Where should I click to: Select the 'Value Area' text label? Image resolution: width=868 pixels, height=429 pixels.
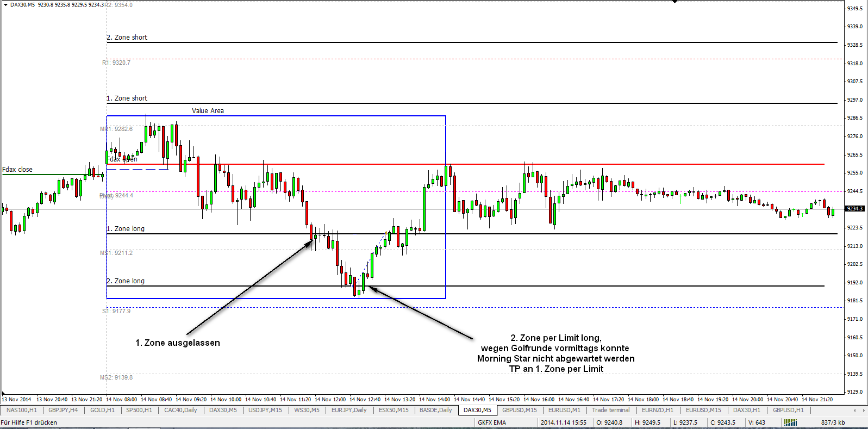pyautogui.click(x=208, y=111)
